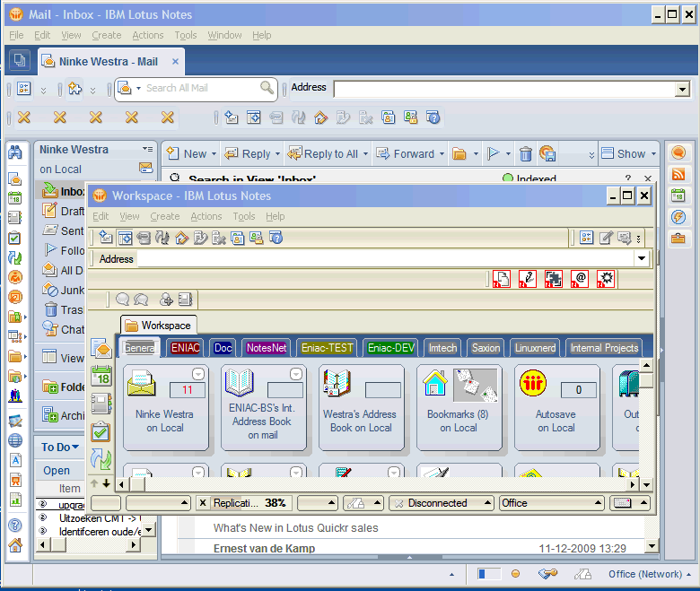The height and width of the screenshot is (591, 700).
Task: Click the chat bubbles icon in the Workspace toolbar
Action: (x=142, y=300)
